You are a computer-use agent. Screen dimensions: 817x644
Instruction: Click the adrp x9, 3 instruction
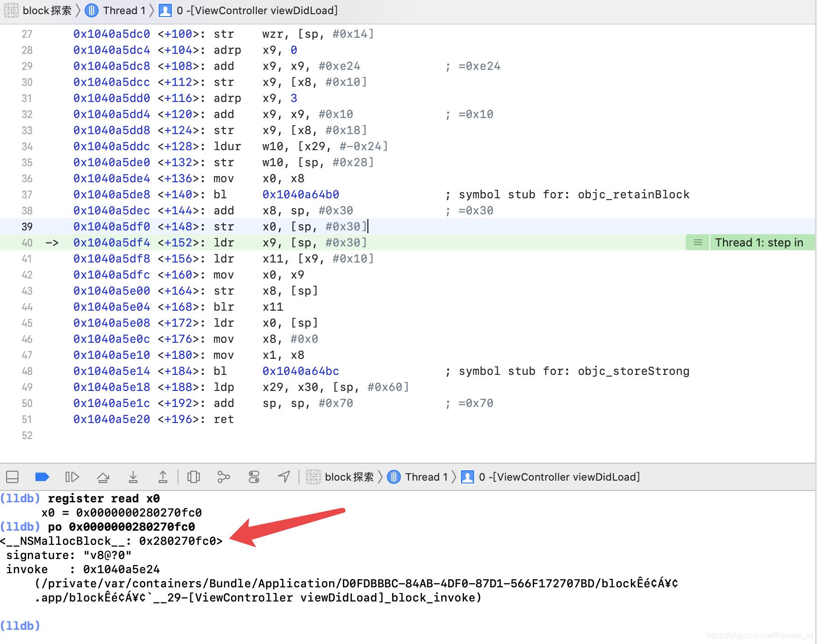pyautogui.click(x=255, y=98)
